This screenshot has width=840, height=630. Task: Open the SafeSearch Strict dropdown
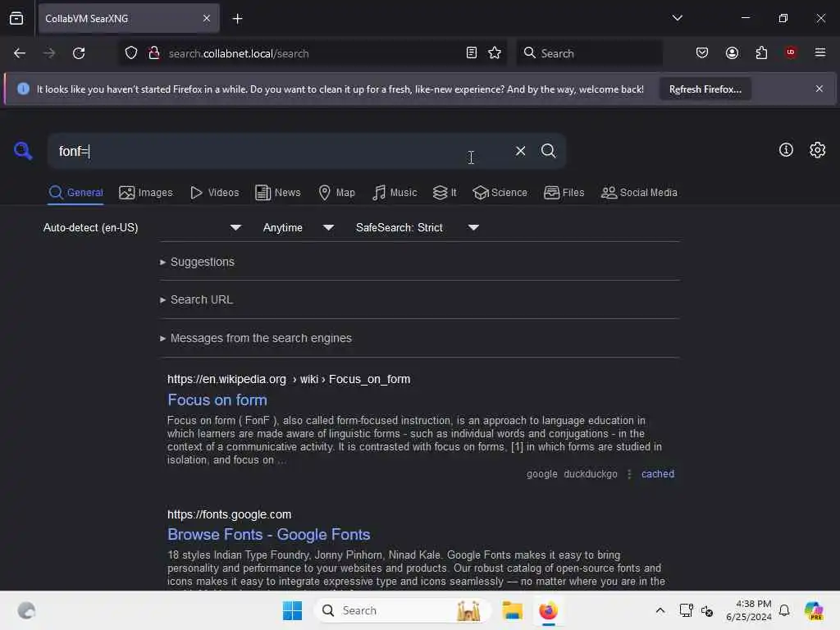(417, 228)
